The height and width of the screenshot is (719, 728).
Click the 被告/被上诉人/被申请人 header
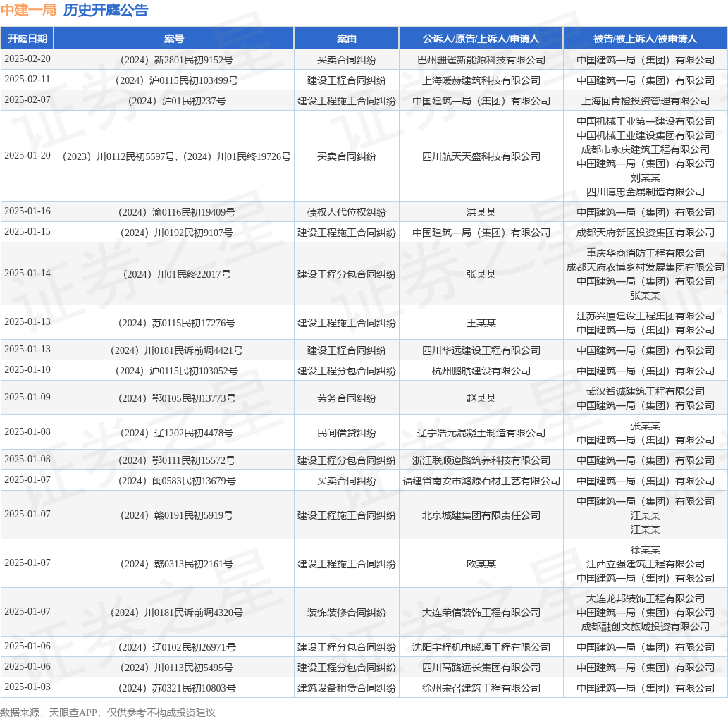point(646,39)
